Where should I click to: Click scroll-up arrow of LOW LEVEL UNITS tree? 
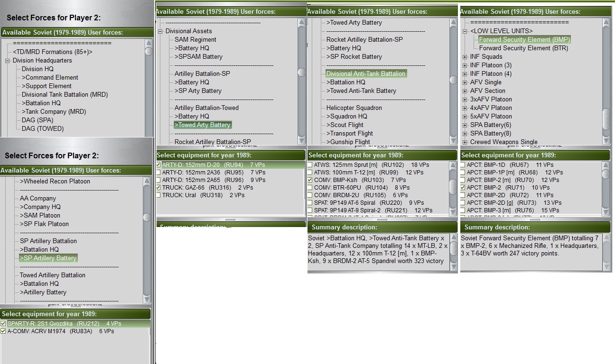pos(606,22)
